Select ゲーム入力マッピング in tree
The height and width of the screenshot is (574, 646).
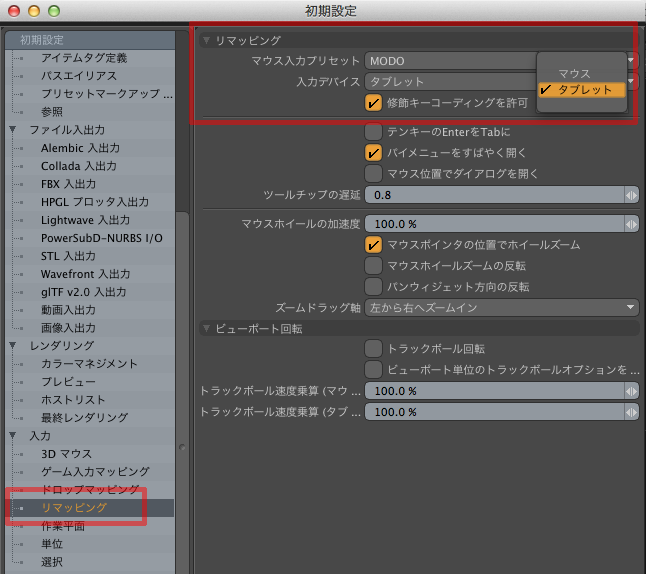coord(95,471)
